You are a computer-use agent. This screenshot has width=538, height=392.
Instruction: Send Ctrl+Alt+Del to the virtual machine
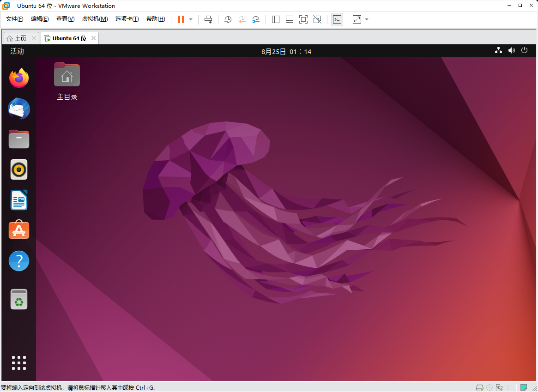coord(208,19)
